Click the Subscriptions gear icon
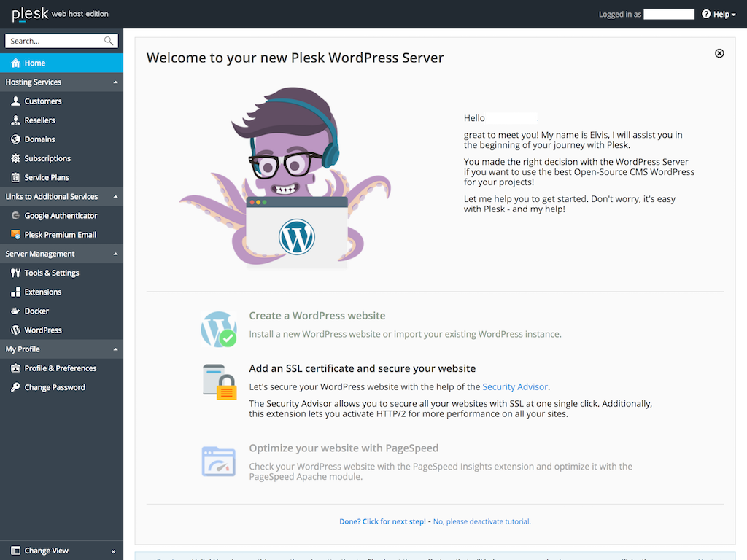 click(x=16, y=158)
